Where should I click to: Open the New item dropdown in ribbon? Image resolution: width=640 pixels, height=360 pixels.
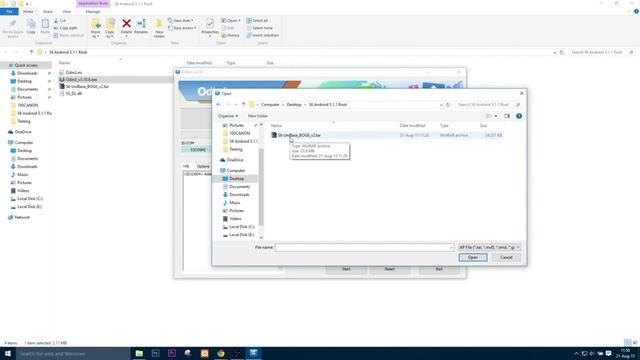181,20
